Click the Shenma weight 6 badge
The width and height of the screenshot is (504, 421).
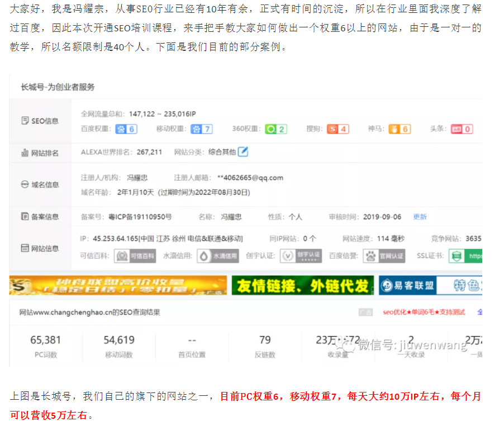point(400,129)
